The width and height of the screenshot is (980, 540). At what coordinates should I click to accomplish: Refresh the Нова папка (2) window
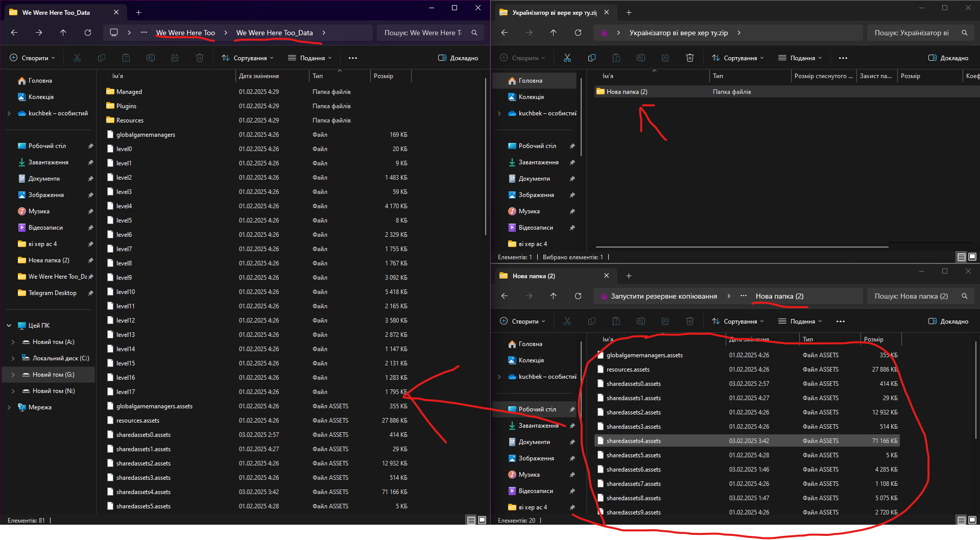578,296
